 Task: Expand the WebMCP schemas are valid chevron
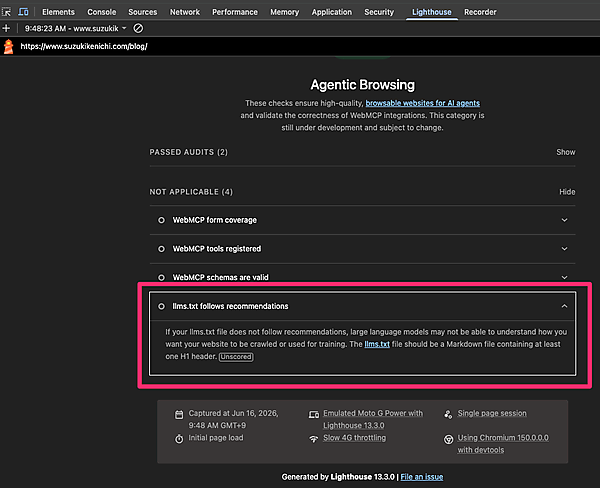click(x=564, y=277)
